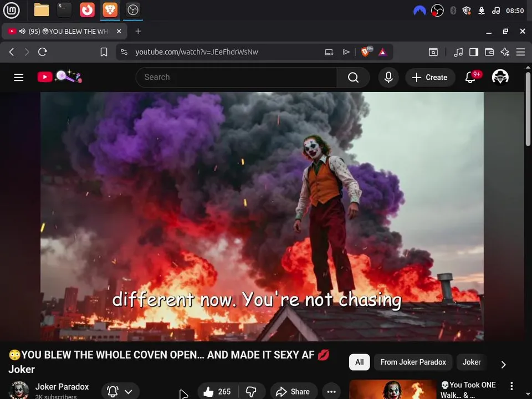Open Joker Paradox channel avatar

(x=19, y=390)
